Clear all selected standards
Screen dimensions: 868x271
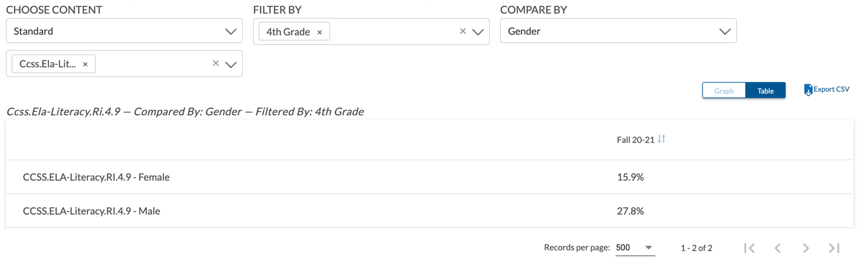click(215, 64)
